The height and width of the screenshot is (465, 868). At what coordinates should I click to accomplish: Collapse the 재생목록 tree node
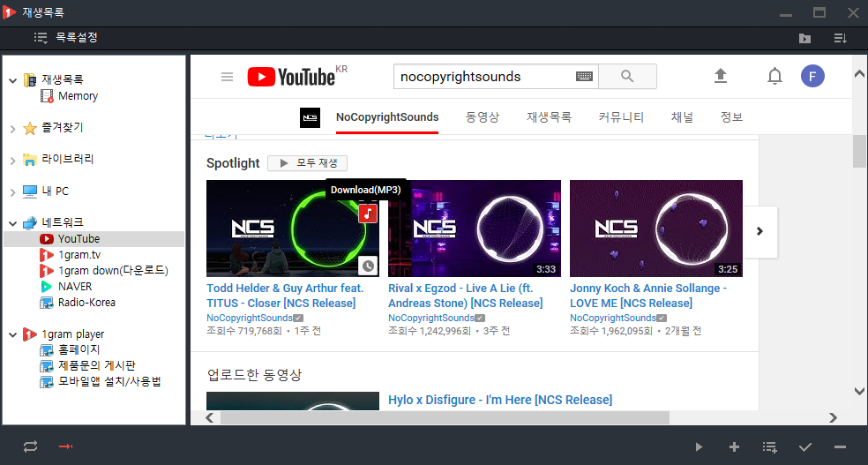pos(12,81)
